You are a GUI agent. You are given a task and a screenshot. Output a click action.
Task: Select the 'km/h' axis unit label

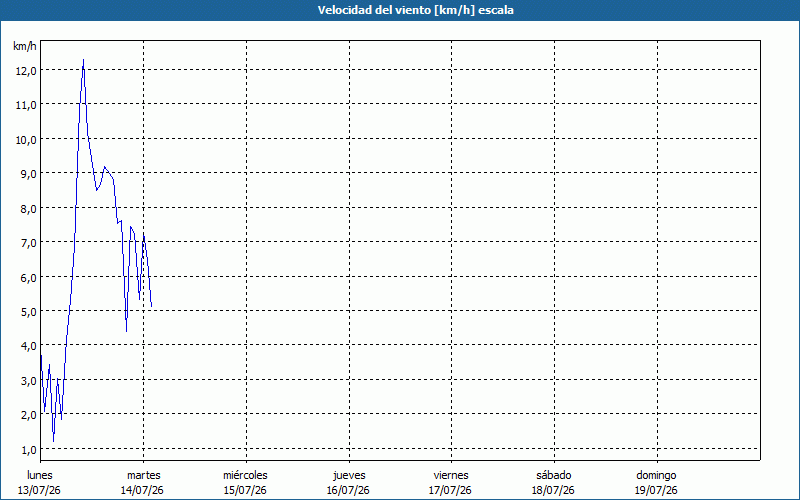[x=25, y=46]
